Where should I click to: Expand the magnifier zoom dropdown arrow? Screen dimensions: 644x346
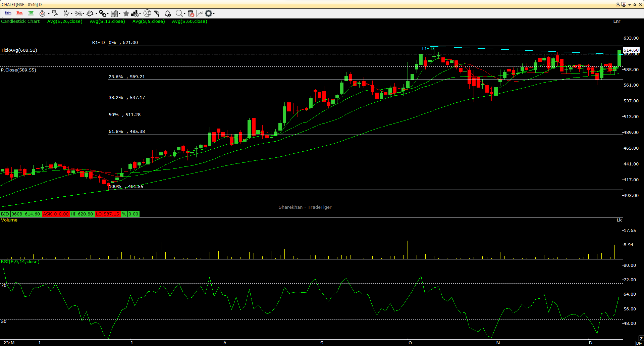click(184, 14)
